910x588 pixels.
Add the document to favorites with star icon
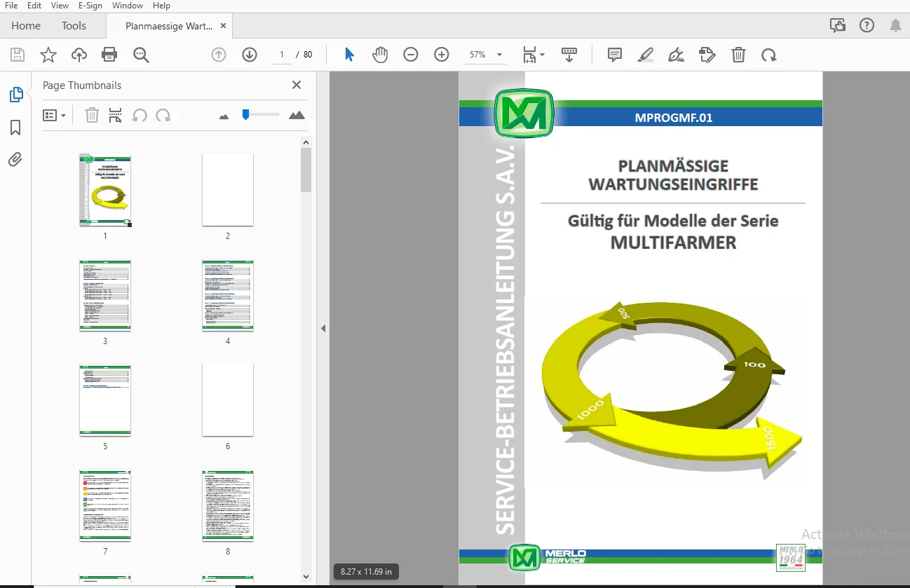pyautogui.click(x=48, y=55)
